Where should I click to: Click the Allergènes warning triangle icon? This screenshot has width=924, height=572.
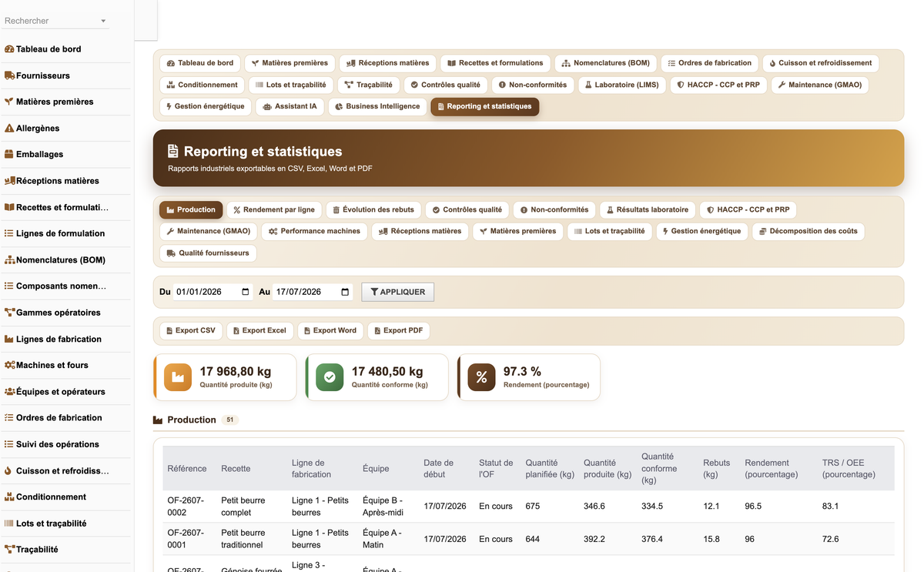(x=9, y=128)
